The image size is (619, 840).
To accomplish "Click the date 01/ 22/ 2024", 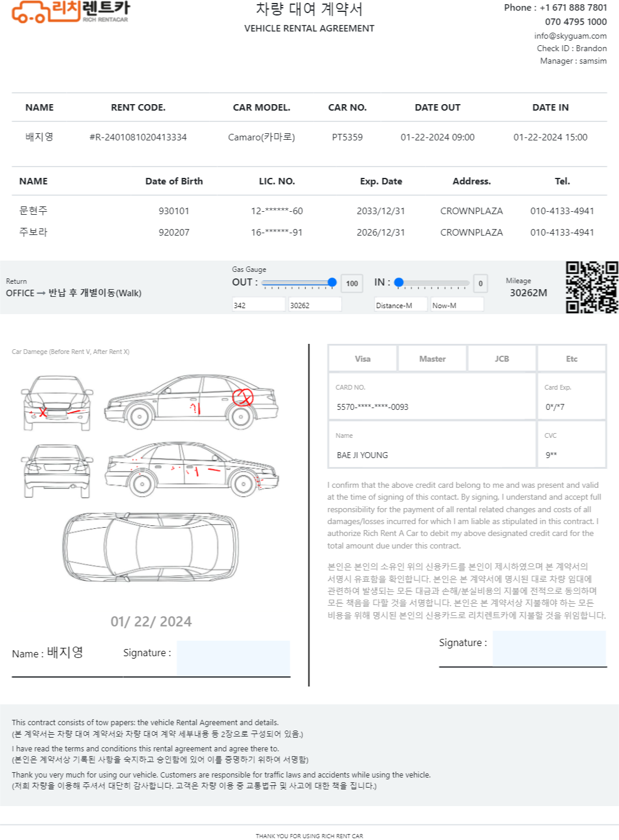I will 151,622.
